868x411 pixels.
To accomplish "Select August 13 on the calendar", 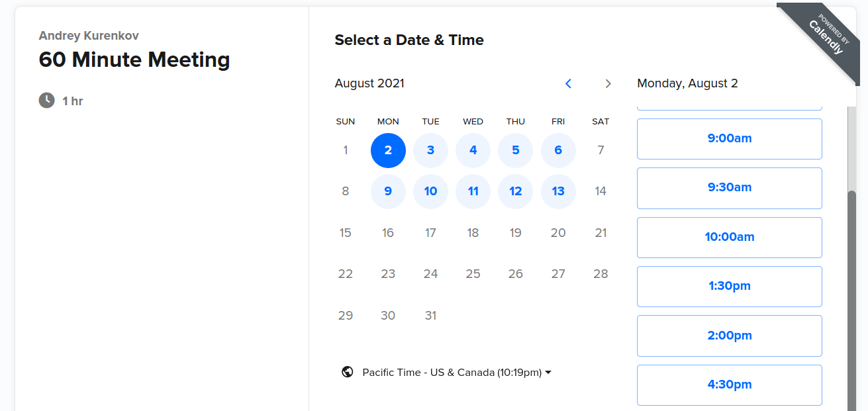I will (x=558, y=191).
